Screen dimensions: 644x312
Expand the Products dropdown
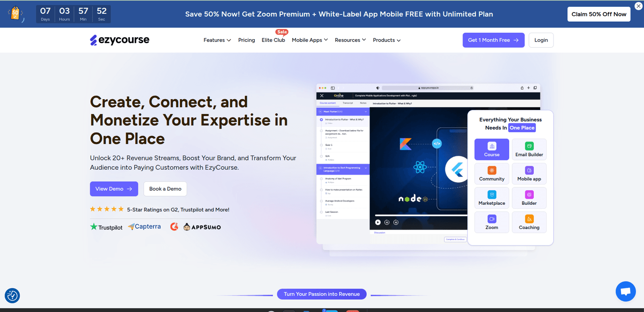(x=386, y=40)
